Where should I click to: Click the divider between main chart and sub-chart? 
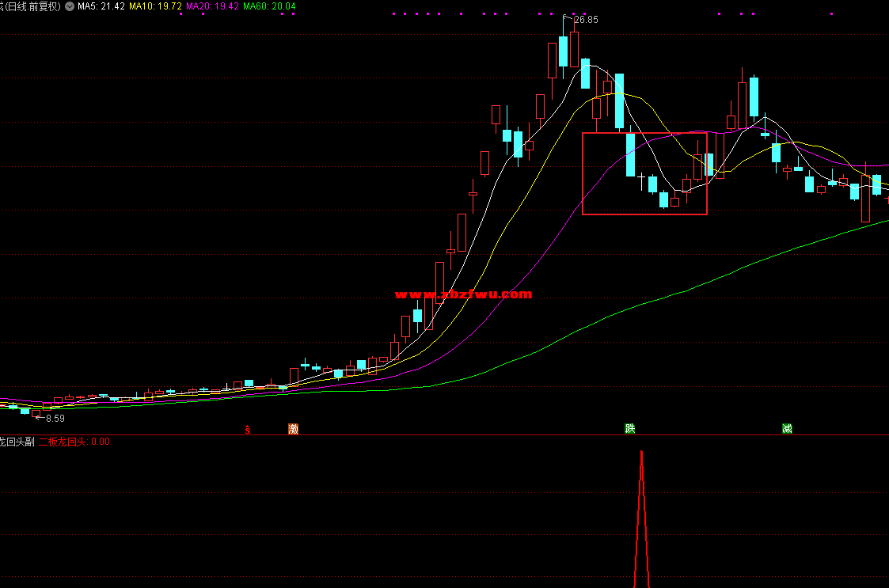tap(443, 434)
